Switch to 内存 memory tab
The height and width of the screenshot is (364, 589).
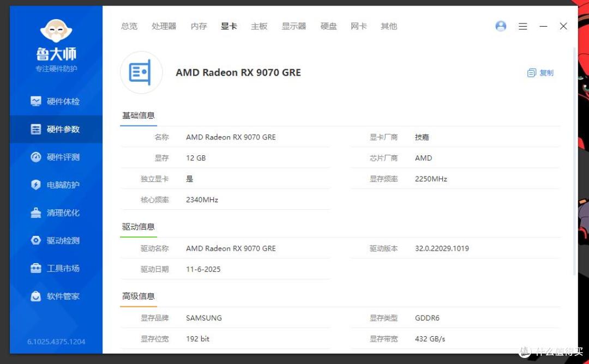pos(199,26)
